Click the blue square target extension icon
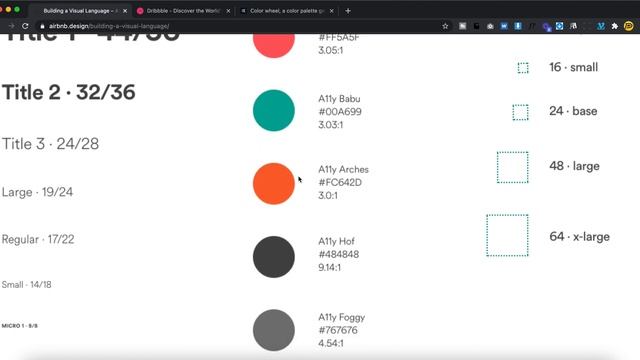This screenshot has width=640, height=360. coord(560,26)
